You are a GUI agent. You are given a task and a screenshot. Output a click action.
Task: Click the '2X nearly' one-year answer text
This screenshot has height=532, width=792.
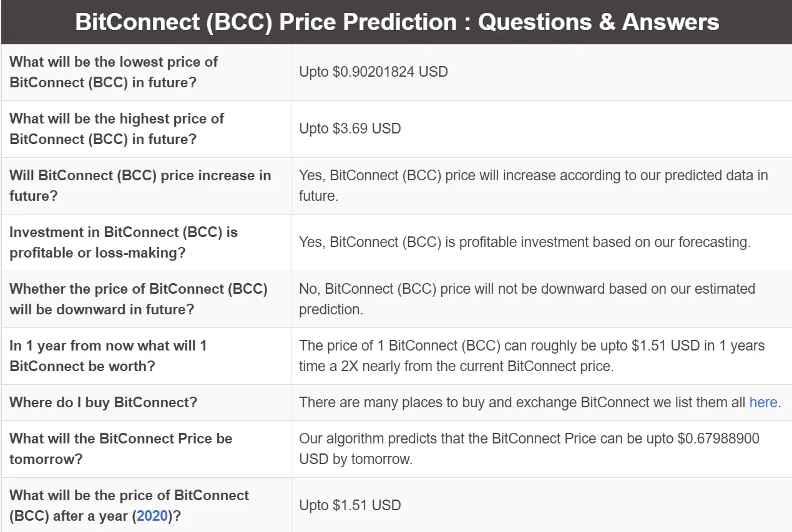[x=531, y=355]
